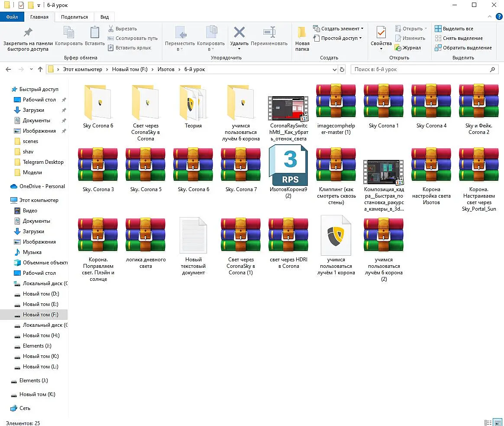Open recent locations dropdown arrow
The width and height of the screenshot is (504, 426).
click(31, 69)
